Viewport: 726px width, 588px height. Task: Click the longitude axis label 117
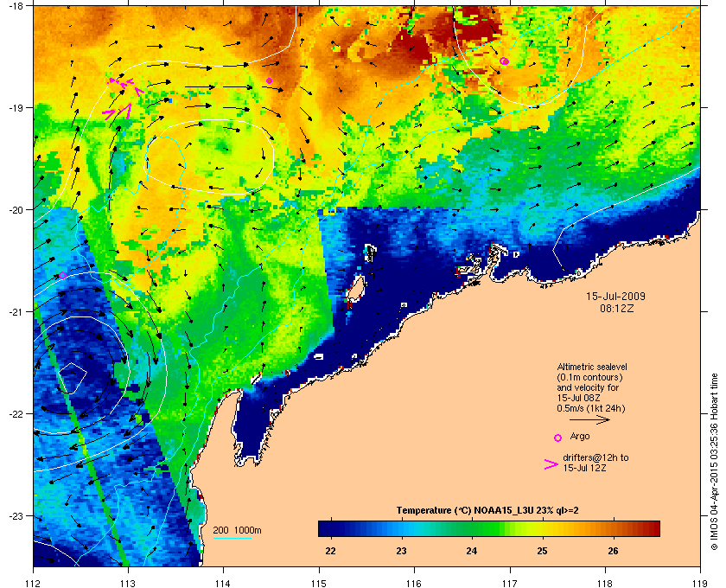point(510,583)
